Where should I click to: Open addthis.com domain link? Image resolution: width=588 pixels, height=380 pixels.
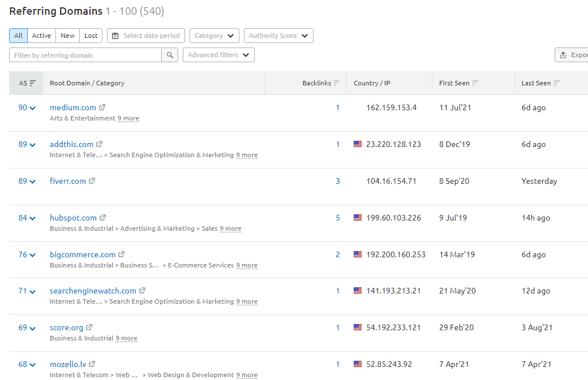(x=72, y=144)
